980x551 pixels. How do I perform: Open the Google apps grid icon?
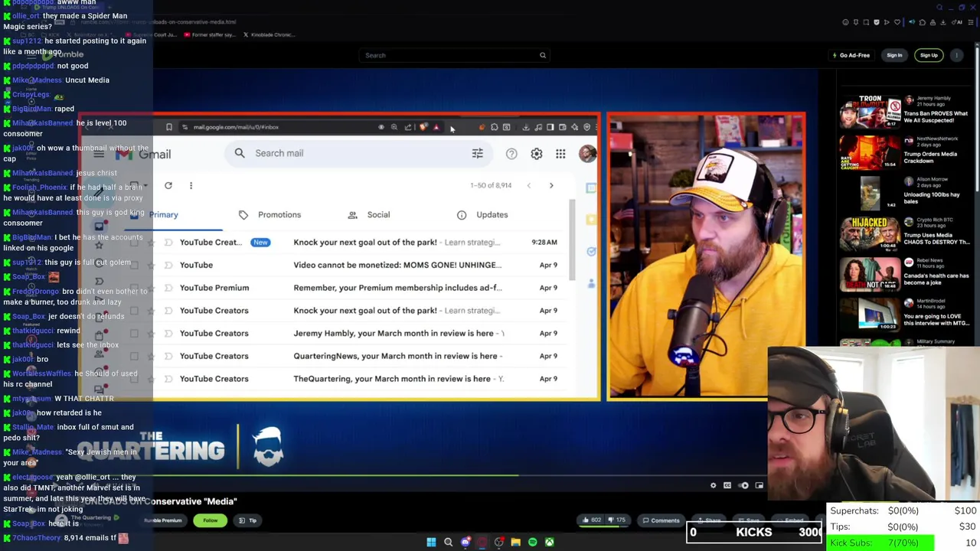(560, 154)
